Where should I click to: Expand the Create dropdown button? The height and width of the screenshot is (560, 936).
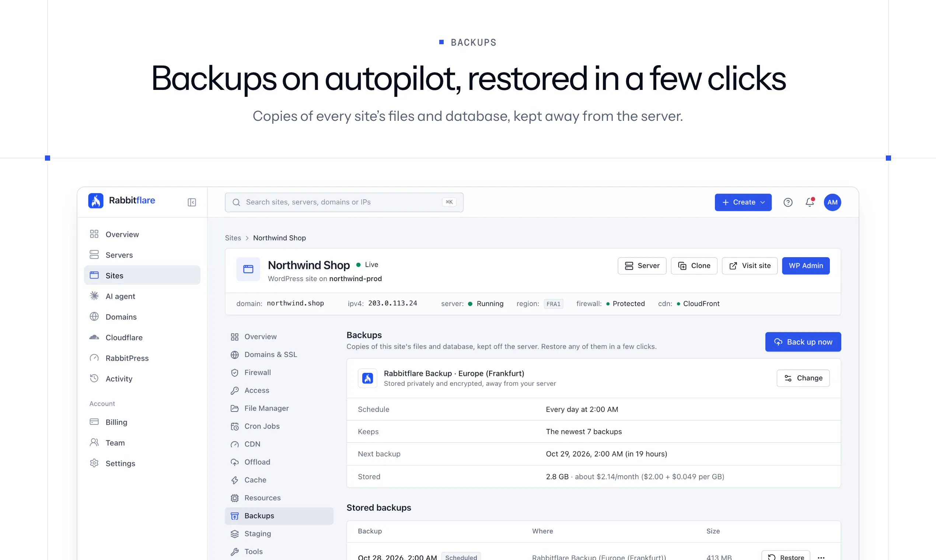pyautogui.click(x=743, y=202)
